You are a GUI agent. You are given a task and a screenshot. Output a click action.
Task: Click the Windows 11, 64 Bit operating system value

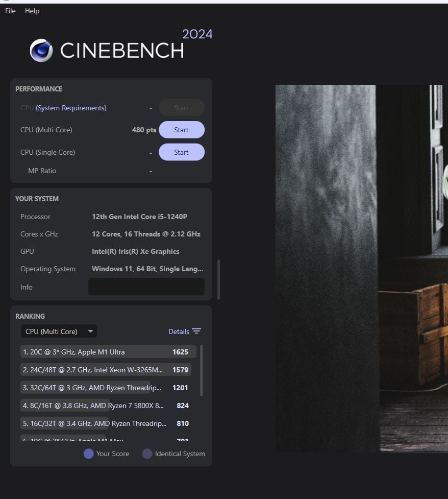(147, 269)
